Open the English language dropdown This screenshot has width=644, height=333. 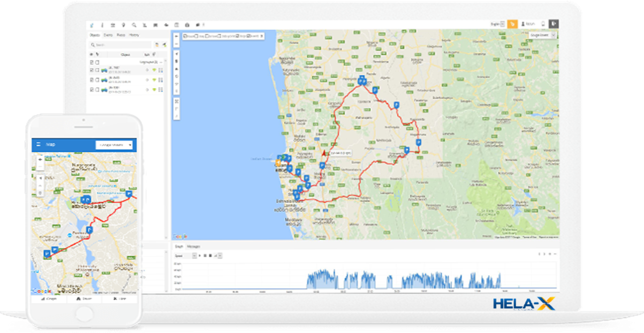[497, 24]
